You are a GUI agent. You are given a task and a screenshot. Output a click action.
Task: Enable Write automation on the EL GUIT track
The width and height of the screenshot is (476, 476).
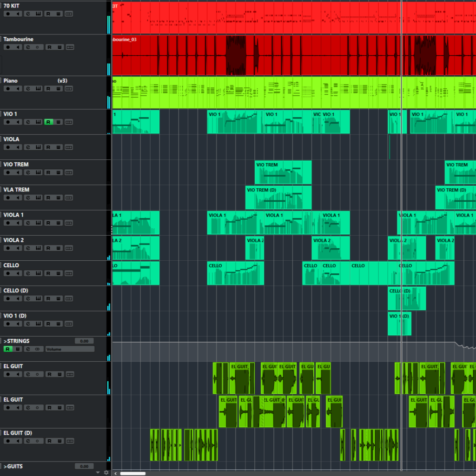click(x=59, y=374)
